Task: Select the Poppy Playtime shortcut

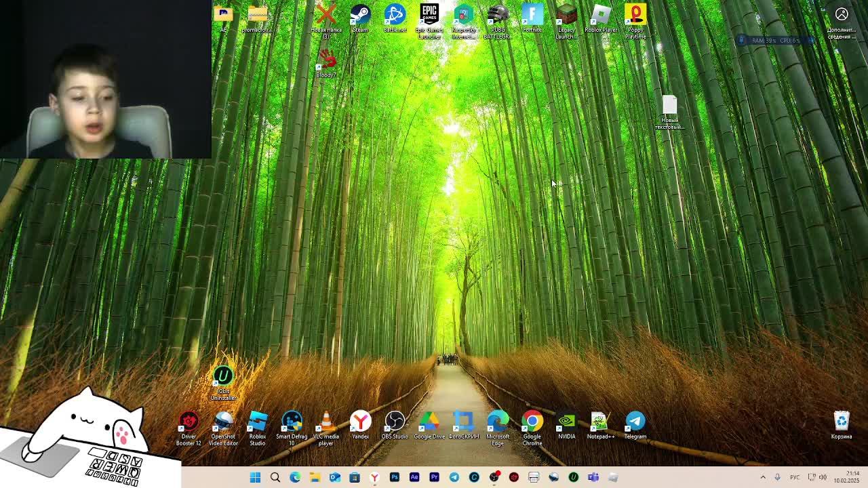Action: 635,21
